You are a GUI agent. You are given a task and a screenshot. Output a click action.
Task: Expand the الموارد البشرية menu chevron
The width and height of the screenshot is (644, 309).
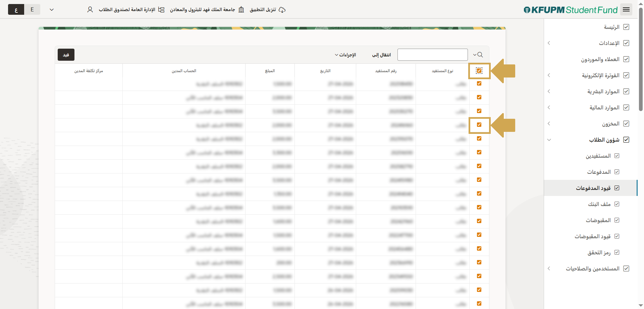click(549, 91)
